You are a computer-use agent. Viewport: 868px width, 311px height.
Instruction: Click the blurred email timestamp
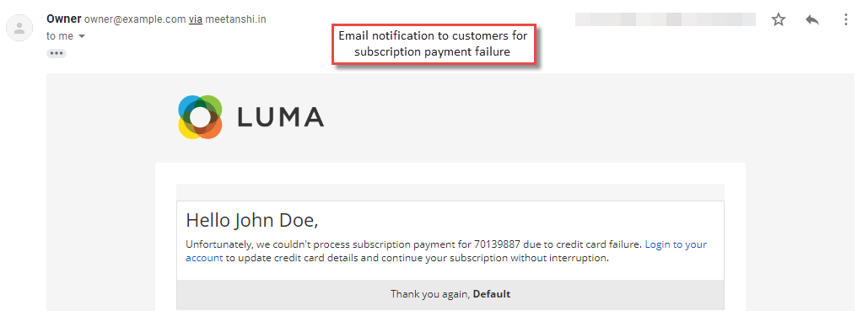coord(666,20)
